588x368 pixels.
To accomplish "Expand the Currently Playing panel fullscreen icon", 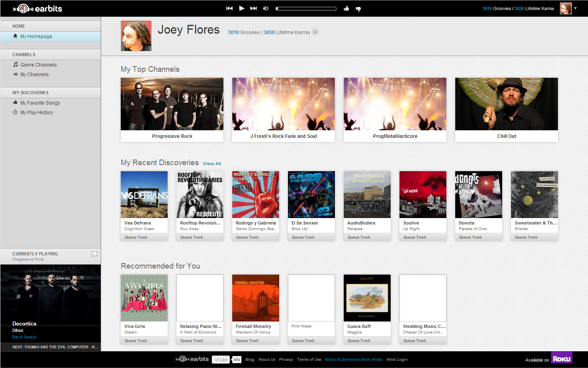I will (95, 254).
